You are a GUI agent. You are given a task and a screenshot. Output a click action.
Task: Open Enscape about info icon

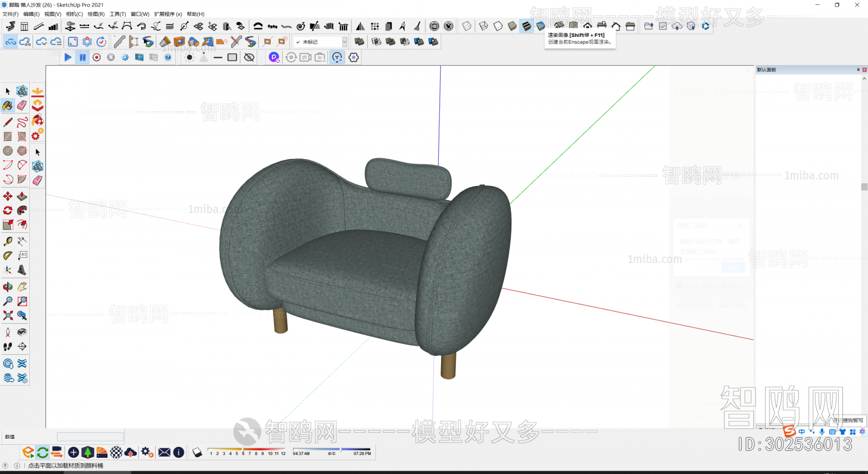pyautogui.click(x=178, y=452)
